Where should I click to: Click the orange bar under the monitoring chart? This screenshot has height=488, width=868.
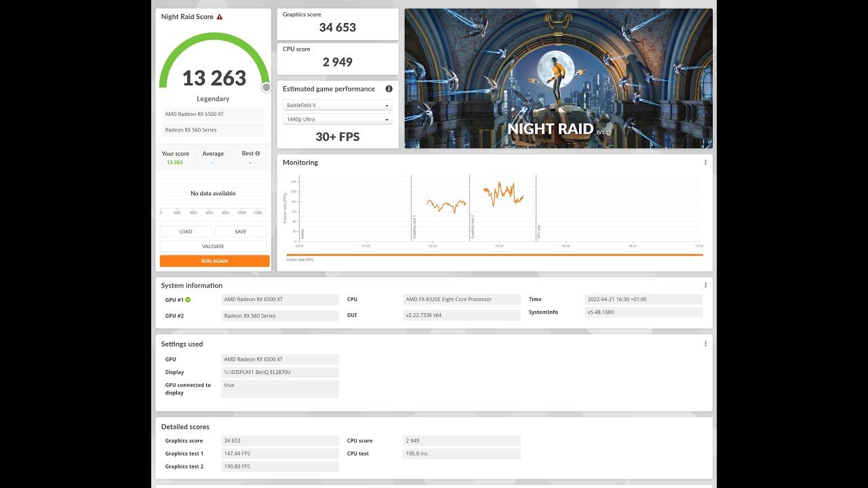(495, 255)
